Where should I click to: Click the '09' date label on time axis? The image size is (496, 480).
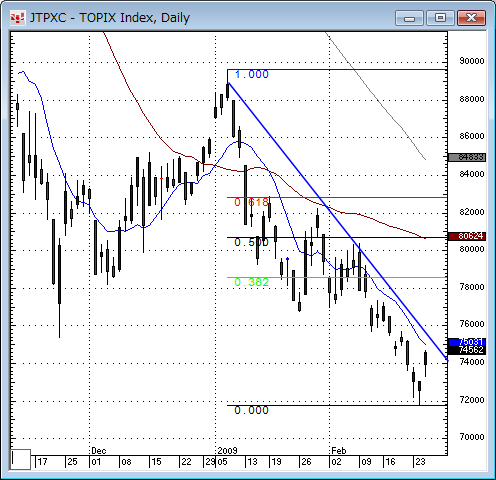pyautogui.click(x=366, y=462)
